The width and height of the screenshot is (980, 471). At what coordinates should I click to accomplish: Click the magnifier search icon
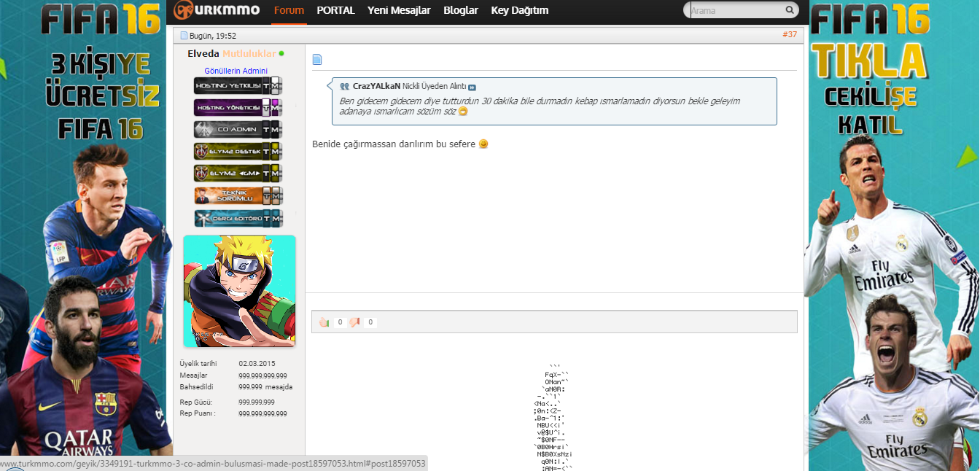[x=790, y=10]
